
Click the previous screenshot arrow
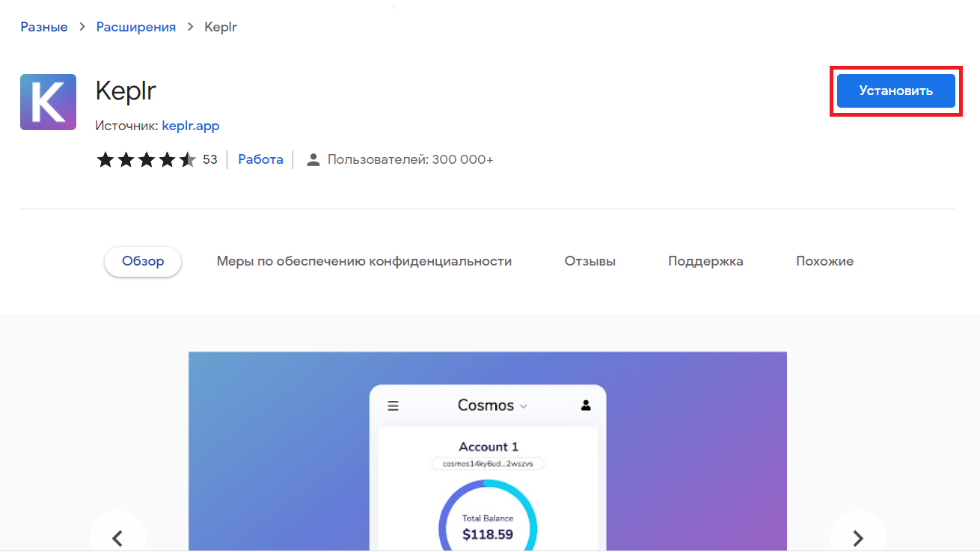pos(117,537)
